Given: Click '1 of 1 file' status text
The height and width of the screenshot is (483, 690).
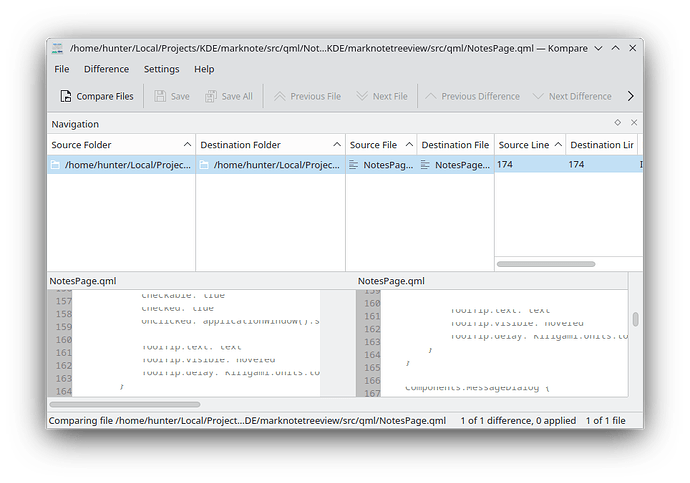Looking at the screenshot, I should 606,421.
